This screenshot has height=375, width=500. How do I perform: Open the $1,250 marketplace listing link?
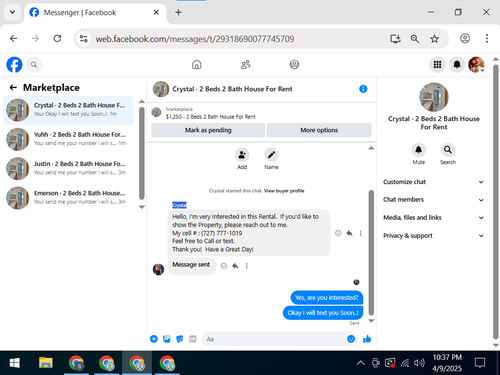210,117
